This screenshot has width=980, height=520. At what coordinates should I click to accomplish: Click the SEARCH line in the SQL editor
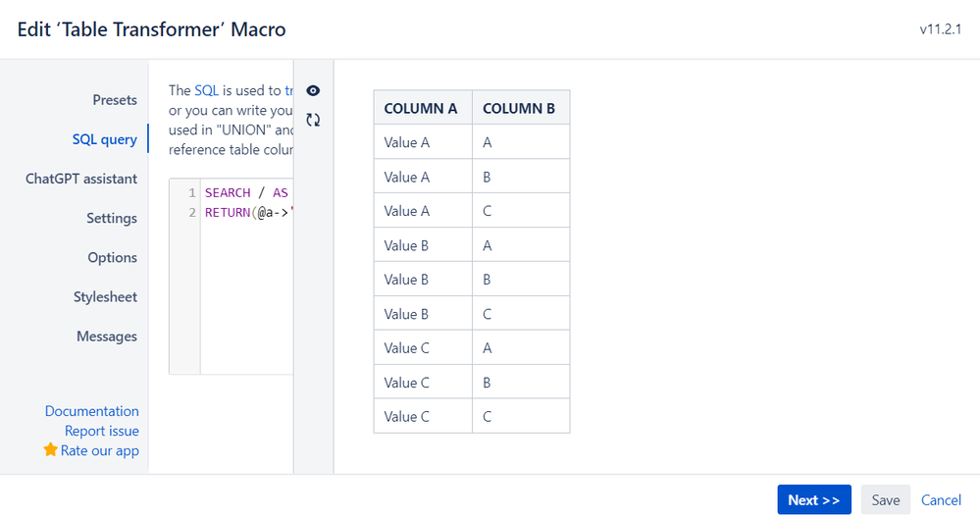pyautogui.click(x=245, y=192)
